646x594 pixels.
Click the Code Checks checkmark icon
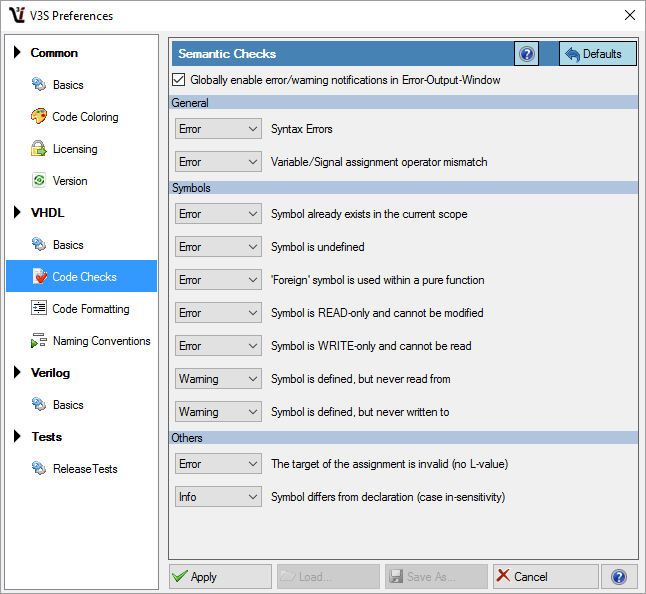pyautogui.click(x=40, y=276)
